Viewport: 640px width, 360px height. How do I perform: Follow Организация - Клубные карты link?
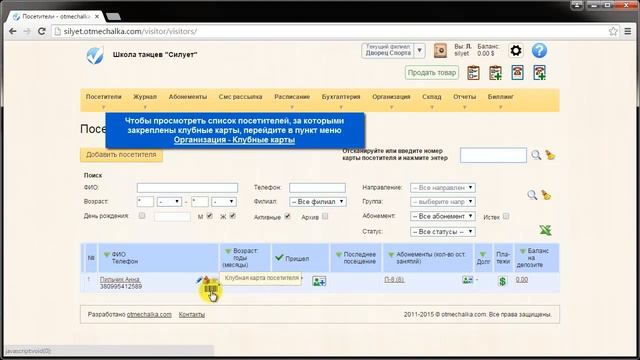234,140
